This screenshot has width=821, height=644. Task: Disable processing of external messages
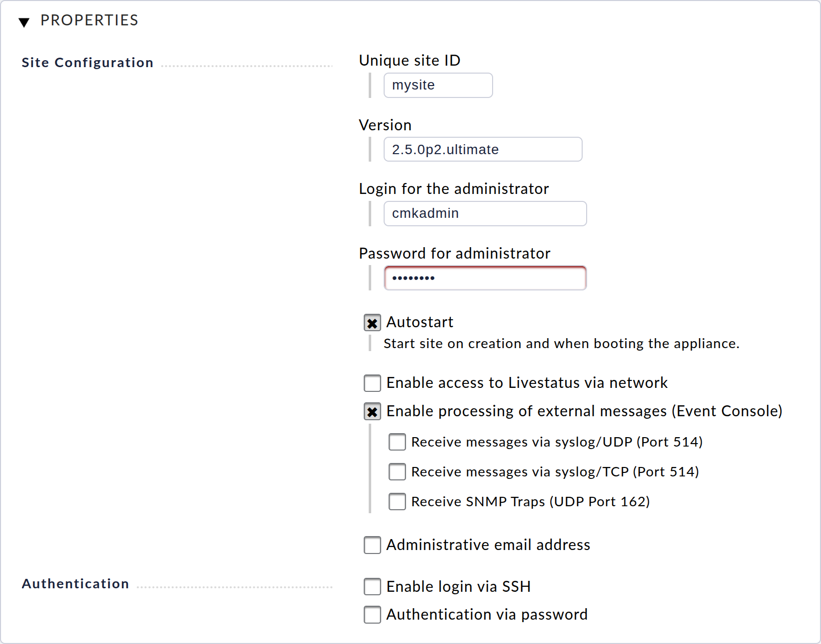click(372, 411)
